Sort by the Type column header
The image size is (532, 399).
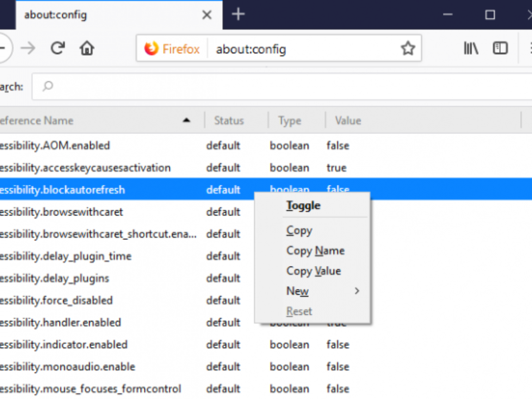click(297, 121)
